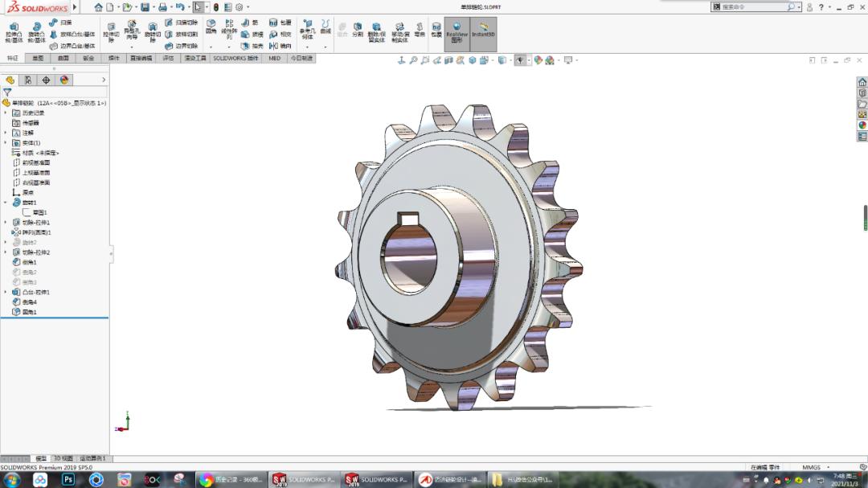Click MMGS unit system in status bar
Screen dimensions: 868x488
click(x=811, y=466)
